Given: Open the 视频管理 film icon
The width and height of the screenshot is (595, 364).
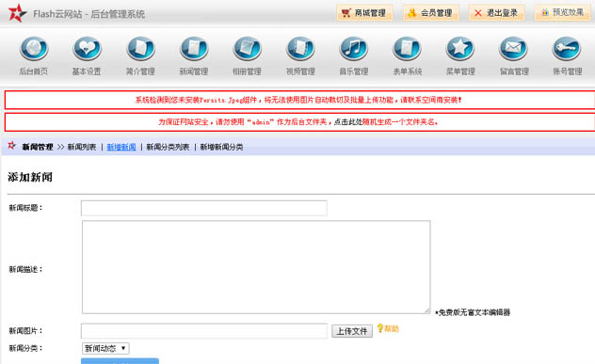Looking at the screenshot, I should (x=300, y=49).
